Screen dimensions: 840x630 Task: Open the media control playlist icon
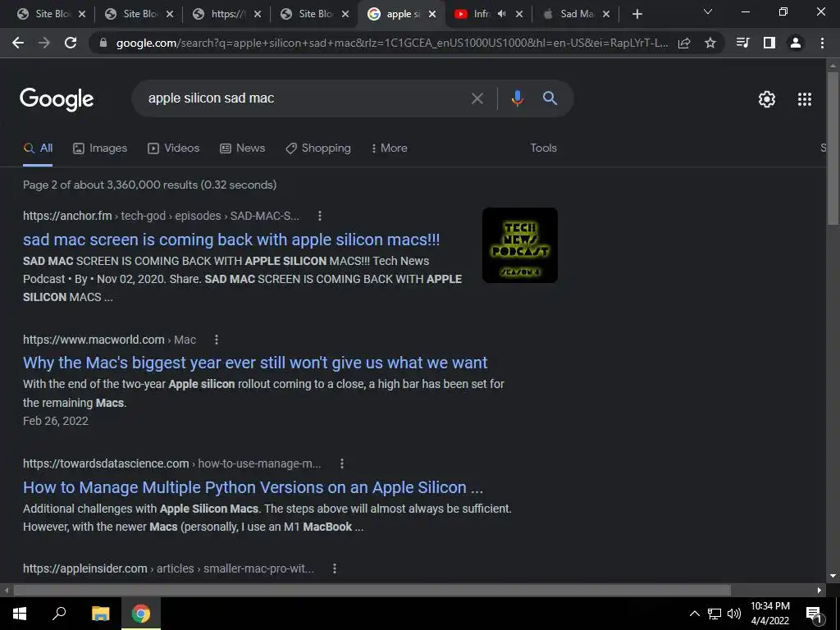(x=742, y=43)
